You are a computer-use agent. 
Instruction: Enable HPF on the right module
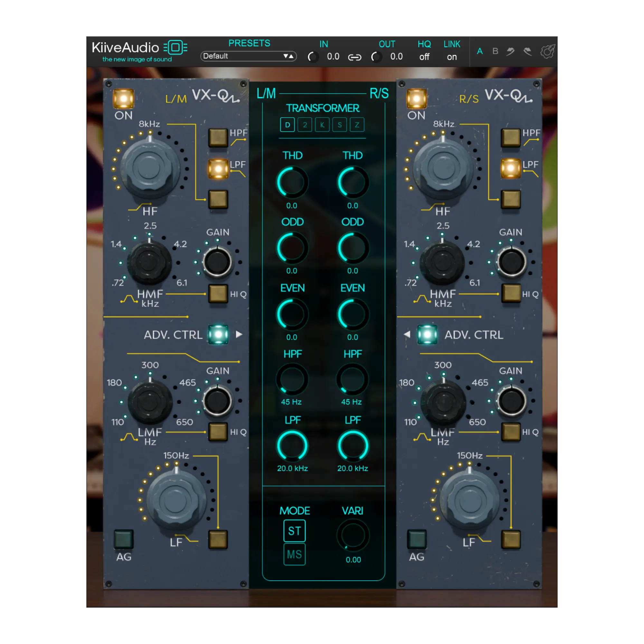coord(510,138)
